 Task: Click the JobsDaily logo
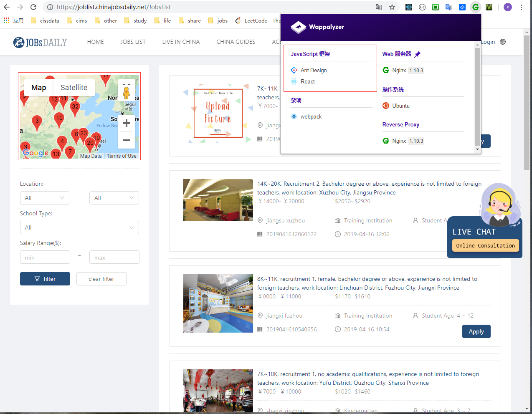[40, 42]
